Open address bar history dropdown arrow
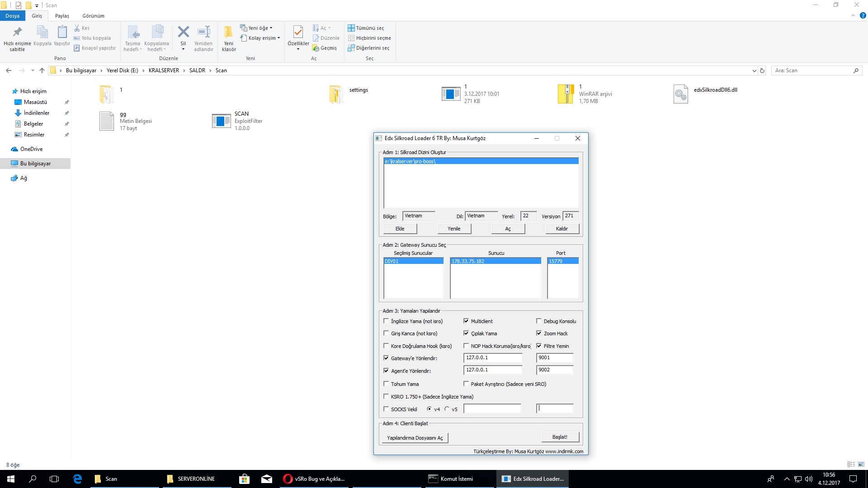 pos(754,70)
